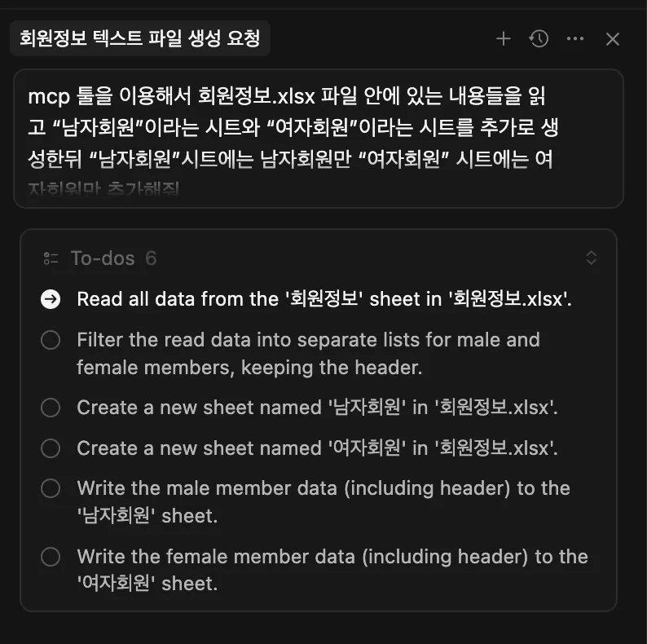Toggle the create '여자회원' sheet to-do circle
Viewport: 647px width, 644px height.
(51, 448)
